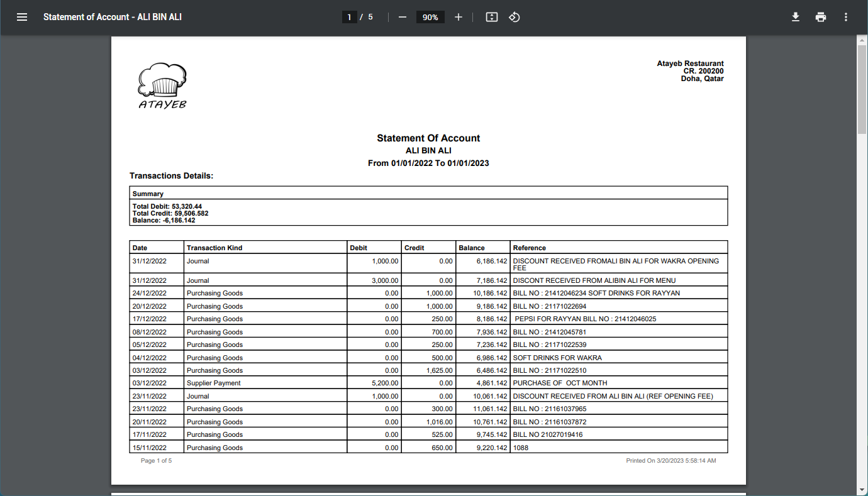Viewport: 868px width, 496px height.
Task: Click the Atayeb chef hat logo
Action: coord(162,85)
